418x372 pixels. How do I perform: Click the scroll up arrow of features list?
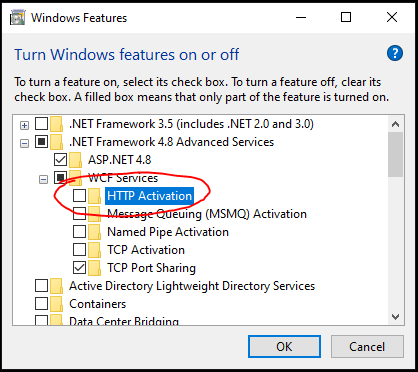pyautogui.click(x=396, y=124)
